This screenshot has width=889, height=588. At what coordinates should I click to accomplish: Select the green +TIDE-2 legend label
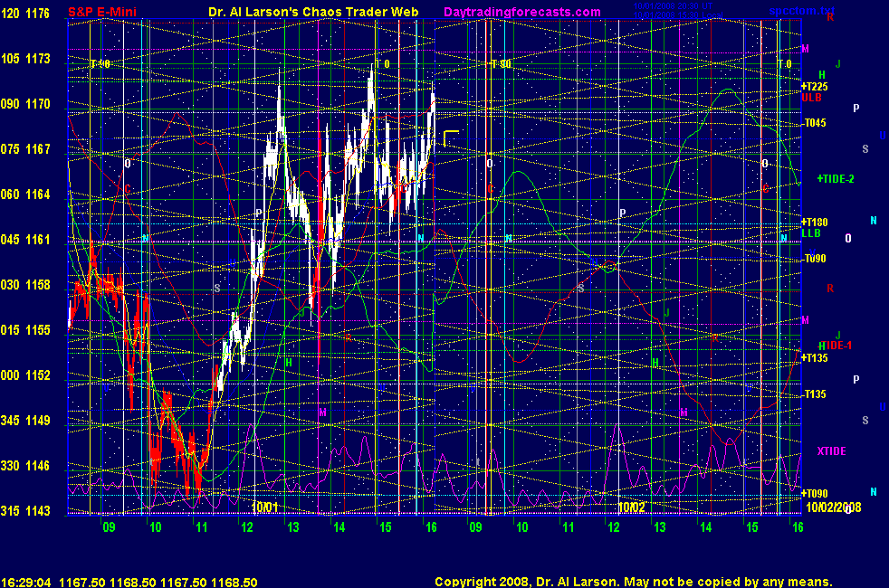[x=836, y=179]
